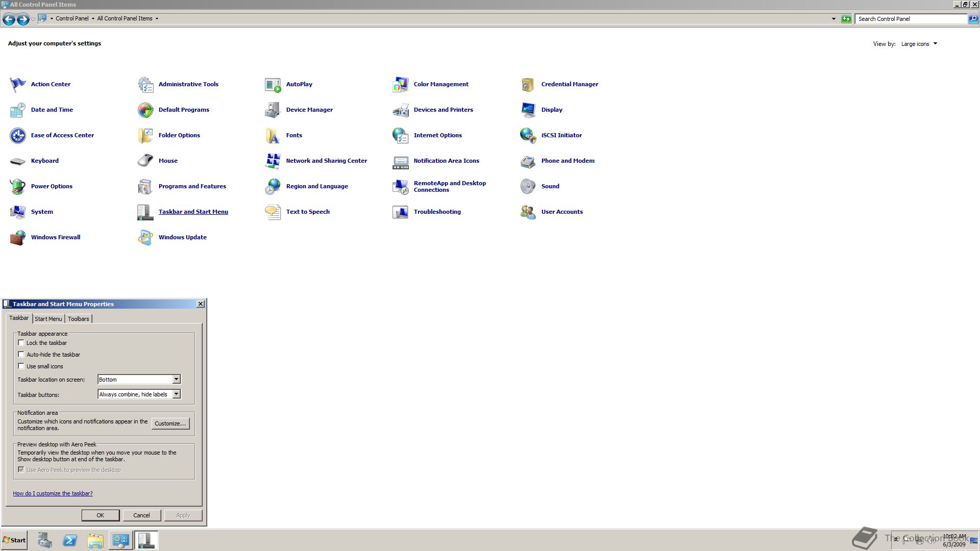980x551 pixels.
Task: Open the Power Options battery icon
Action: (18, 186)
